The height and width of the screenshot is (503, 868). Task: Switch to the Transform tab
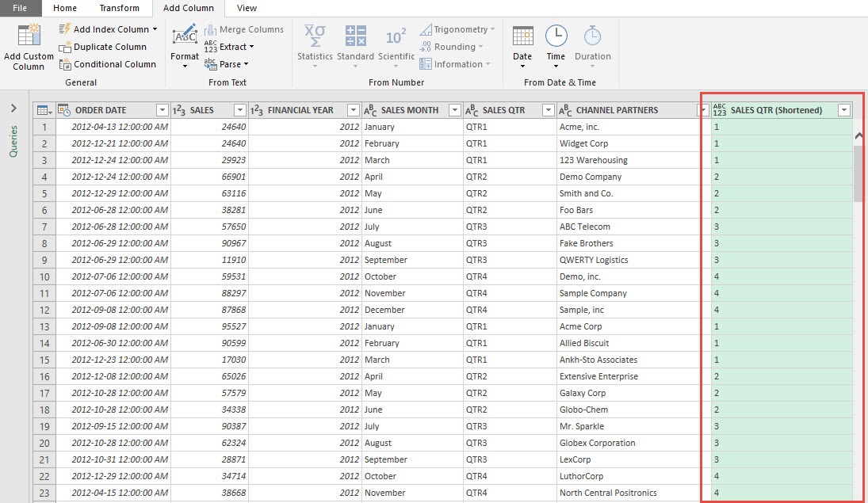click(x=120, y=8)
